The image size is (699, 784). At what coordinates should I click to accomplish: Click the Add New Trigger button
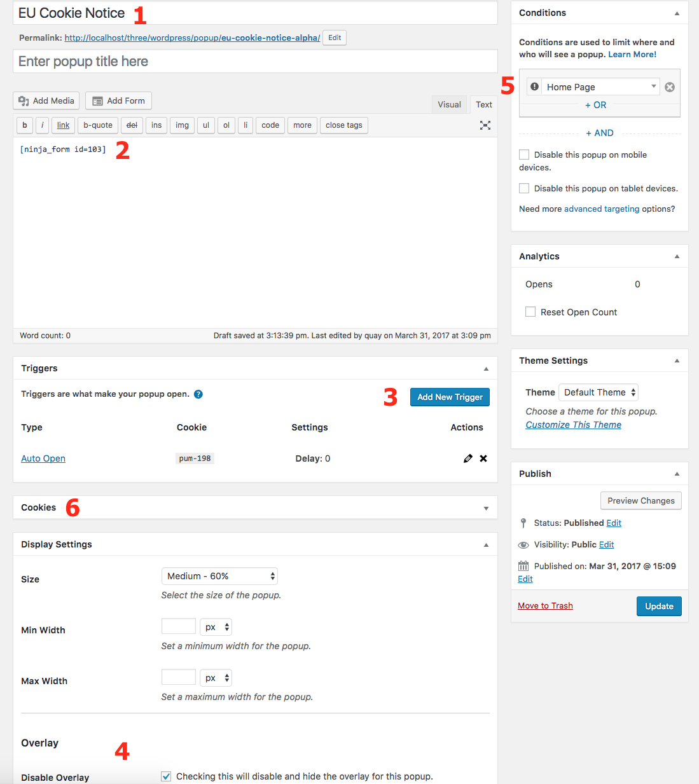(x=450, y=397)
